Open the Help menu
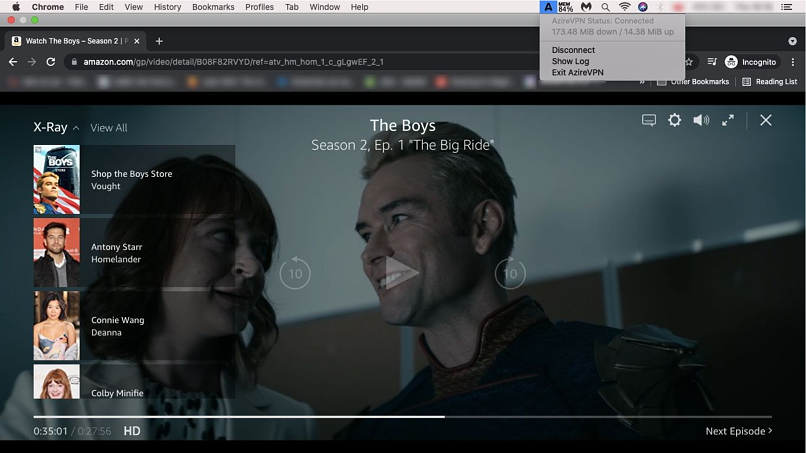The width and height of the screenshot is (806, 453). [360, 7]
